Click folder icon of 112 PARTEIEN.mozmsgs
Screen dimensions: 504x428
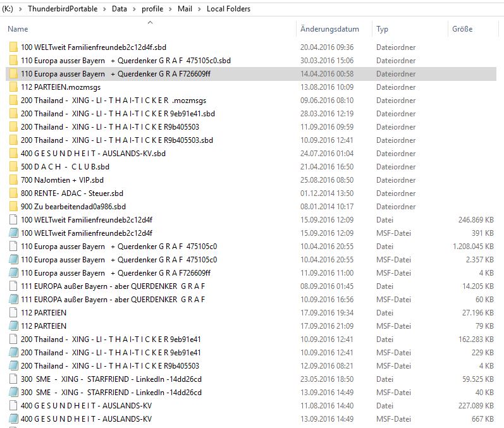[x=13, y=87]
